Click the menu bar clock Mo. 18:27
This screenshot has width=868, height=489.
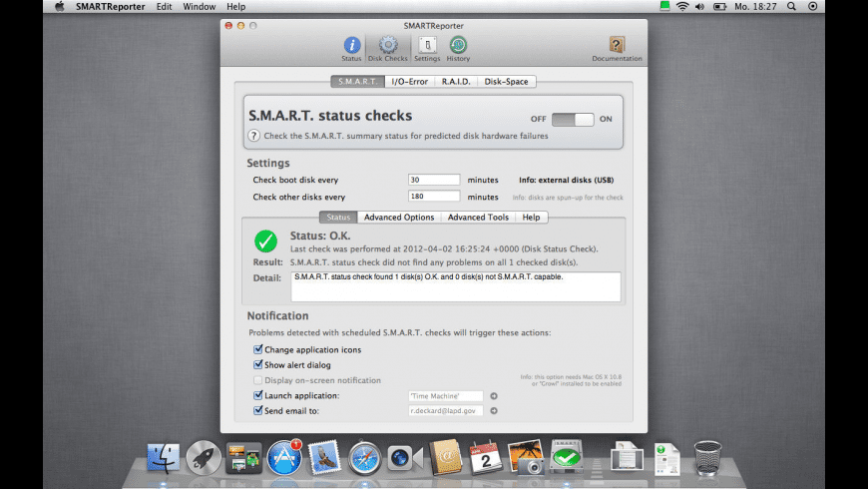tap(755, 7)
